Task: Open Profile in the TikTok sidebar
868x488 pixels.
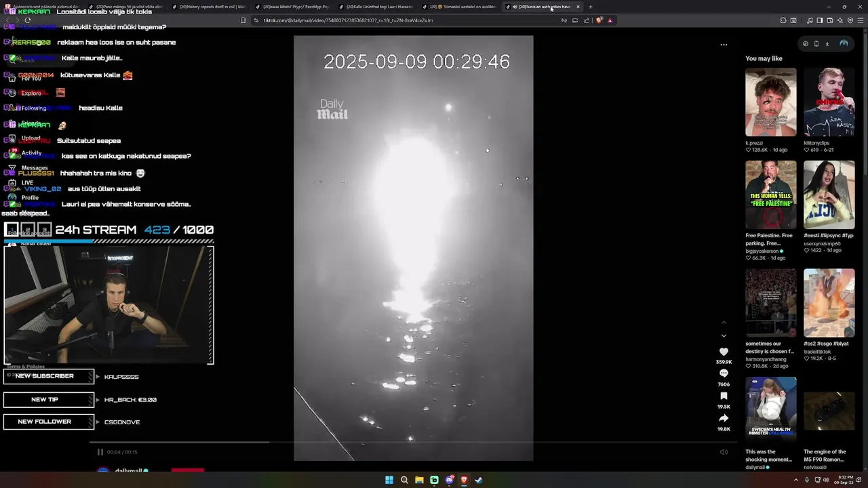Action: point(30,198)
